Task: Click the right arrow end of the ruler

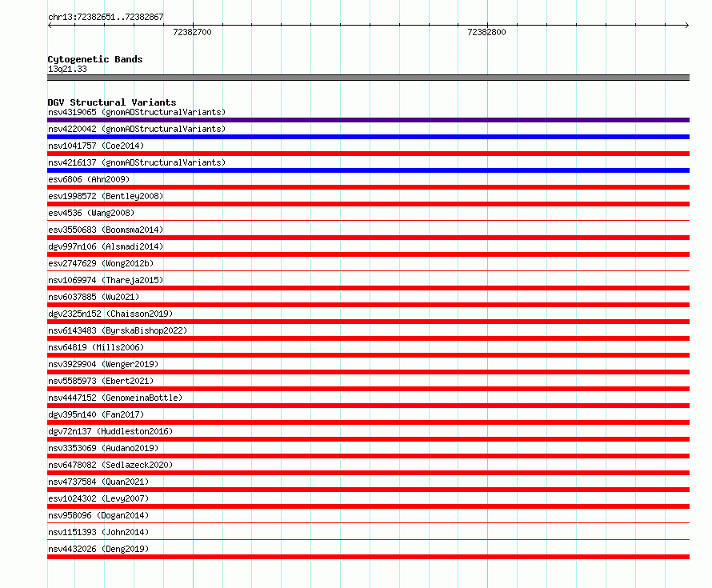Action: click(687, 26)
